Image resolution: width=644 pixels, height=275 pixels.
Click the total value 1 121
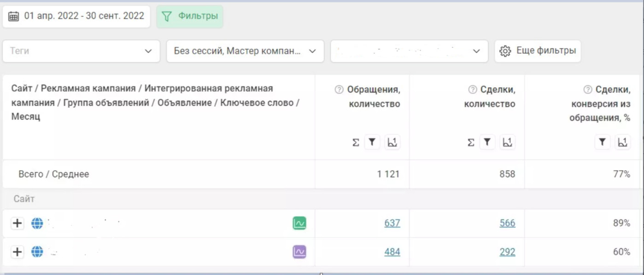388,174
